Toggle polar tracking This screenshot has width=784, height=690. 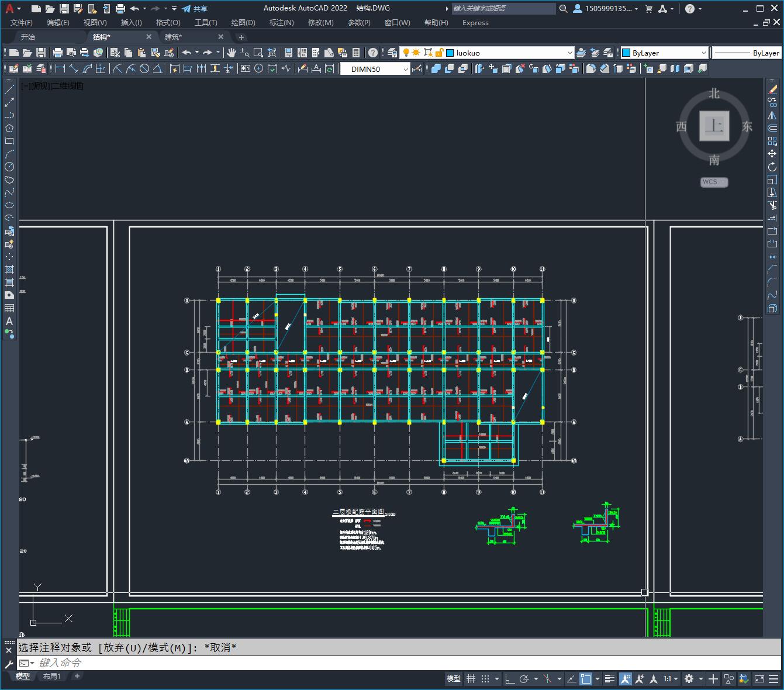tap(524, 679)
